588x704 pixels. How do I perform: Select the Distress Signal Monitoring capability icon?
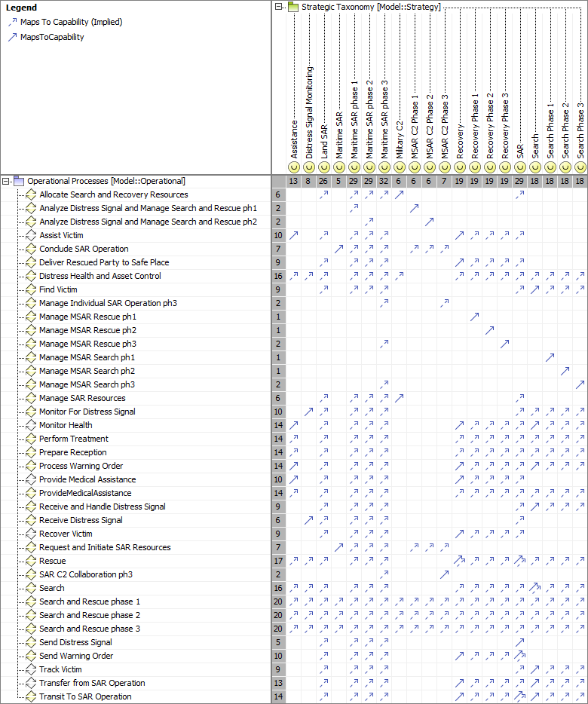pos(308,167)
